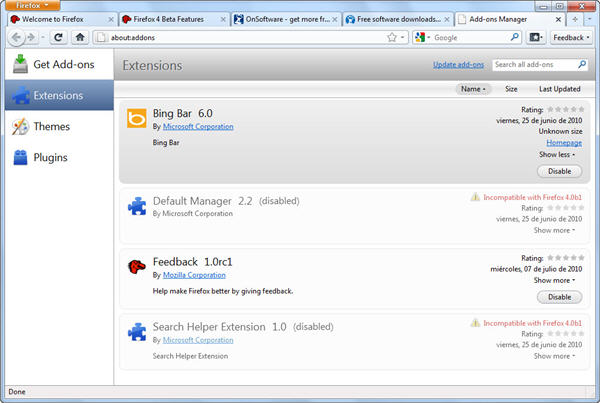Screen dimensions: 600x403
Task: Expand Search Helper Extension with Show more
Action: point(554,356)
